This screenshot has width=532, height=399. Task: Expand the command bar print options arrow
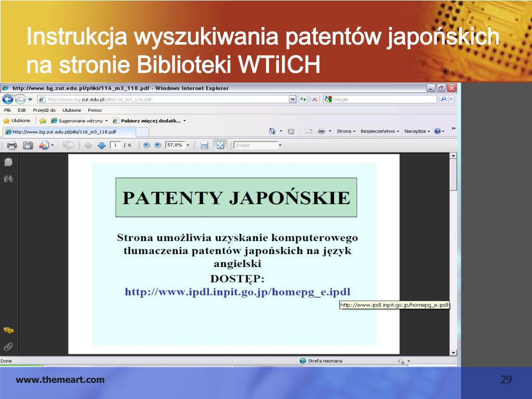coord(330,131)
